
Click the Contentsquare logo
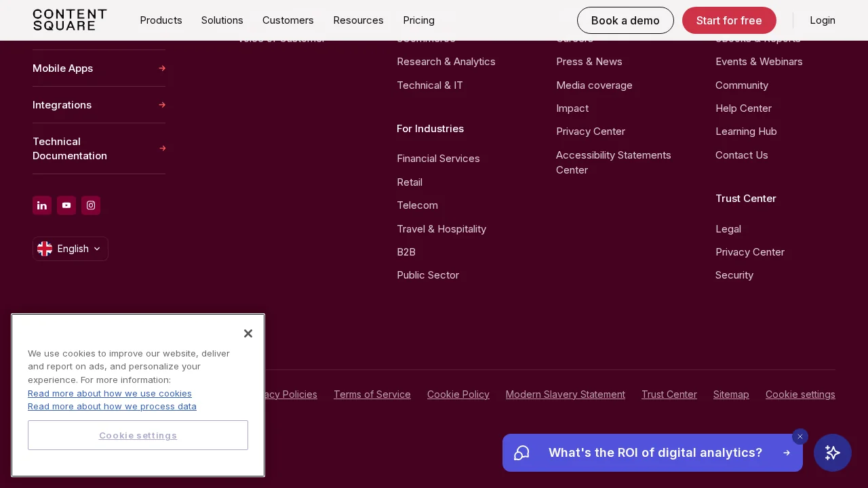tap(70, 20)
